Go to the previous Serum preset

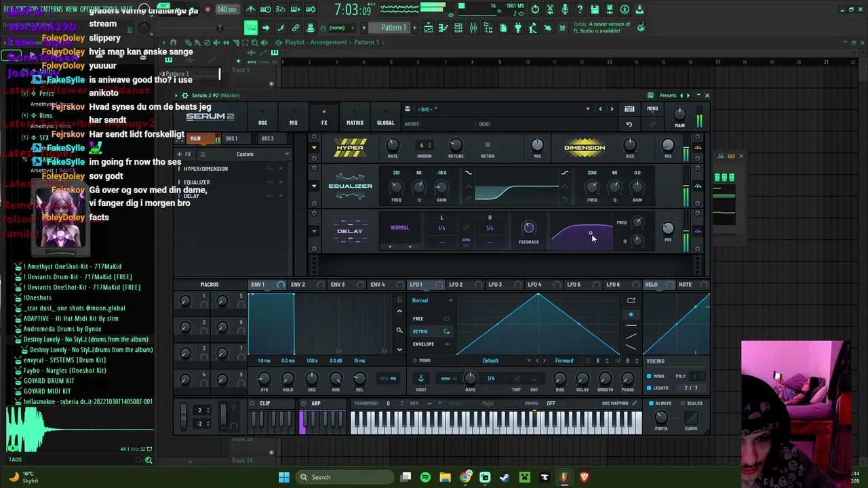[600, 109]
